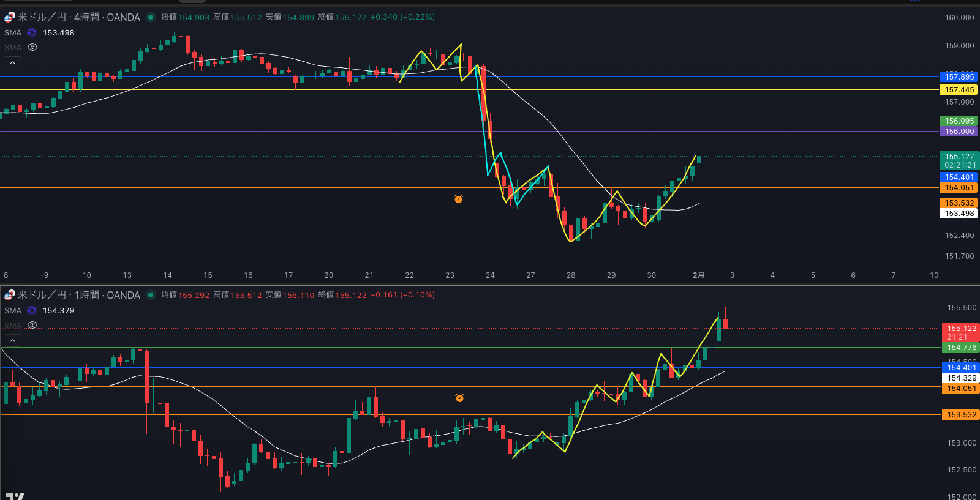This screenshot has height=500, width=980.
Task: Click the USD/JPY flag icon on top chart
Action: pos(9,18)
